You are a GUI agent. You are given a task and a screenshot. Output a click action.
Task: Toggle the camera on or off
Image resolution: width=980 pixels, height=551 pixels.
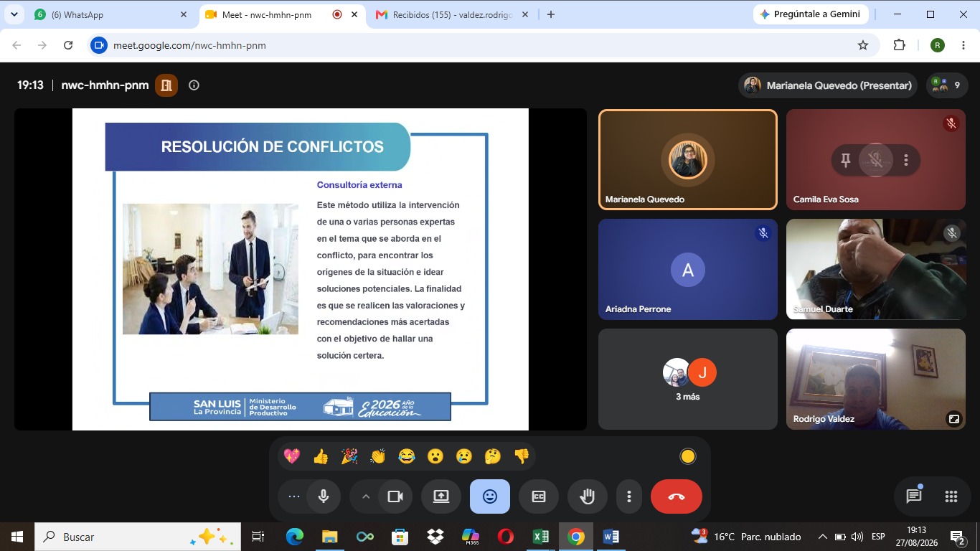pyautogui.click(x=395, y=496)
